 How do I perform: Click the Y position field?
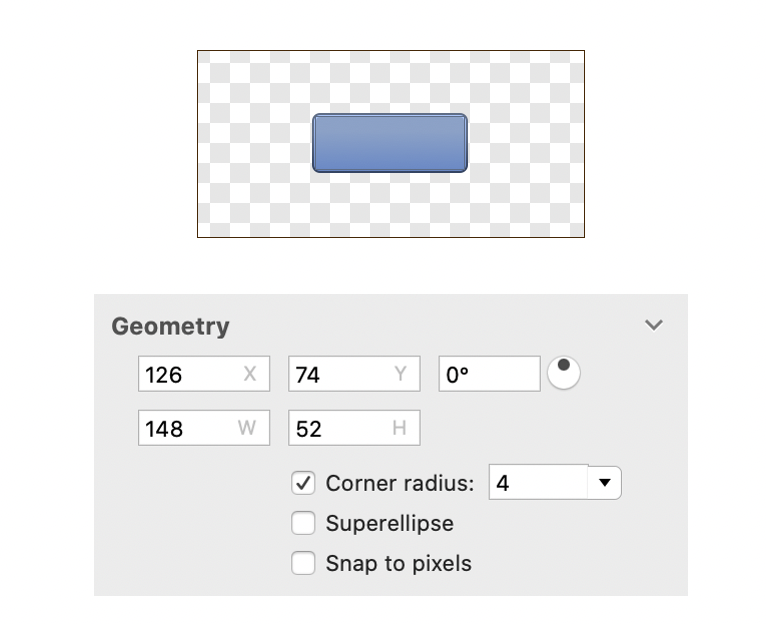coord(340,375)
